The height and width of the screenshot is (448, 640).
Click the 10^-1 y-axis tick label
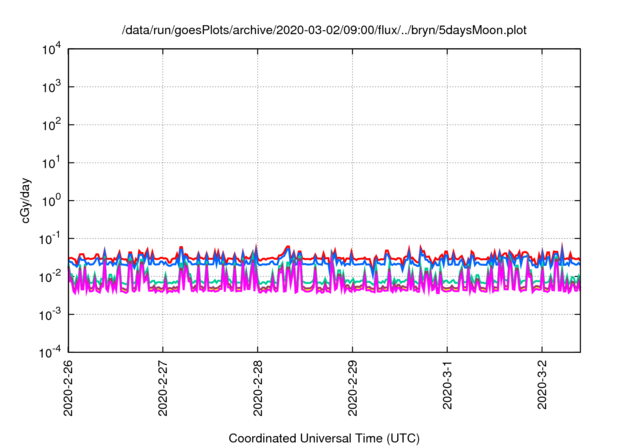tap(50, 239)
